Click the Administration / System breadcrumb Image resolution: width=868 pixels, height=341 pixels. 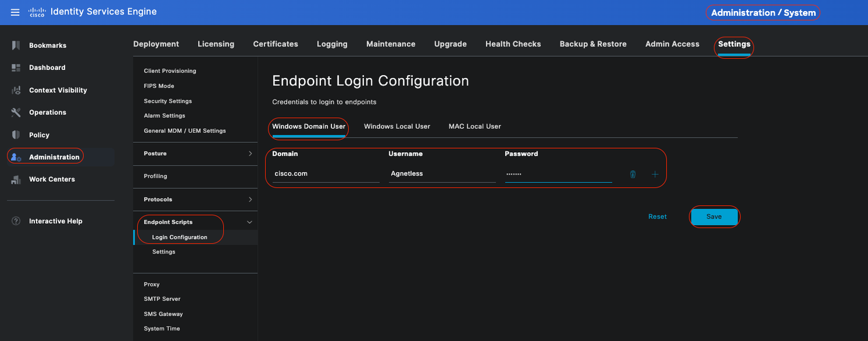click(x=763, y=13)
